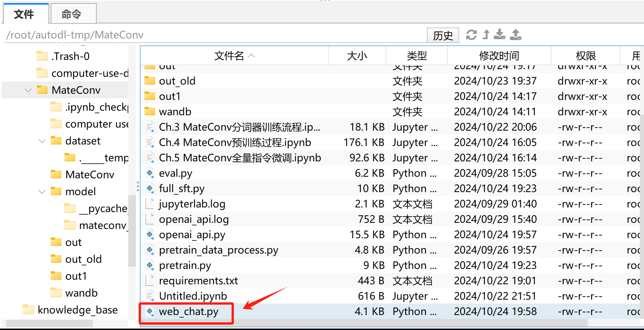Viewport: 644px width, 330px height.
Task: Collapse the model tree node chevron
Action: [42, 192]
